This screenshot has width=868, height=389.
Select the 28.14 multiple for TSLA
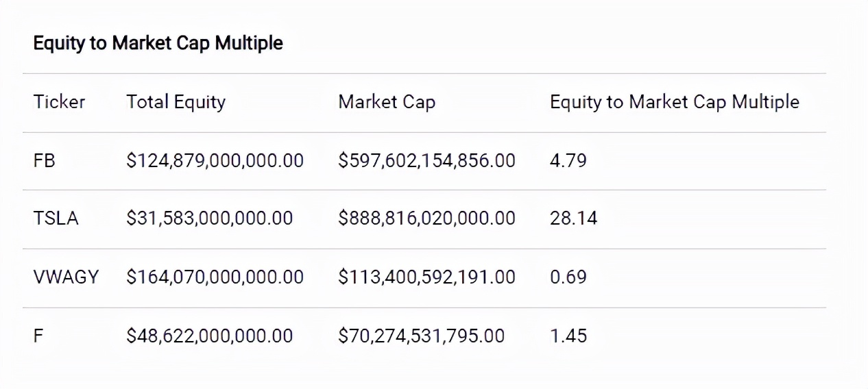(x=573, y=218)
